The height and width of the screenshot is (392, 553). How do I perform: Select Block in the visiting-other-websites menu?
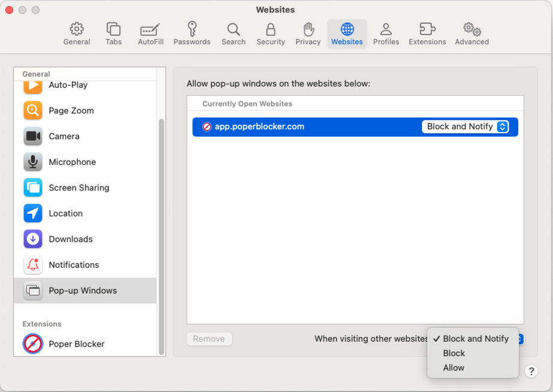[x=454, y=353]
